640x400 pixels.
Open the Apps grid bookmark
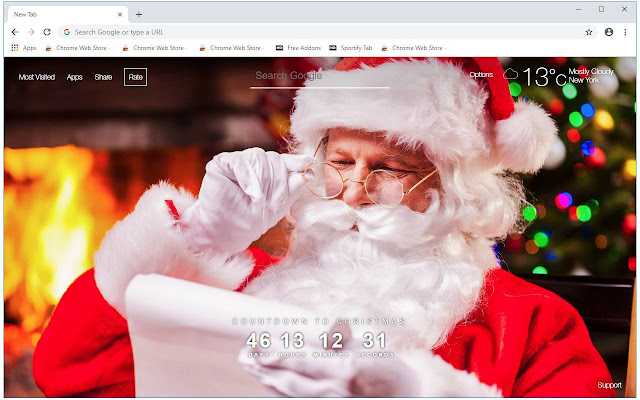click(x=24, y=48)
